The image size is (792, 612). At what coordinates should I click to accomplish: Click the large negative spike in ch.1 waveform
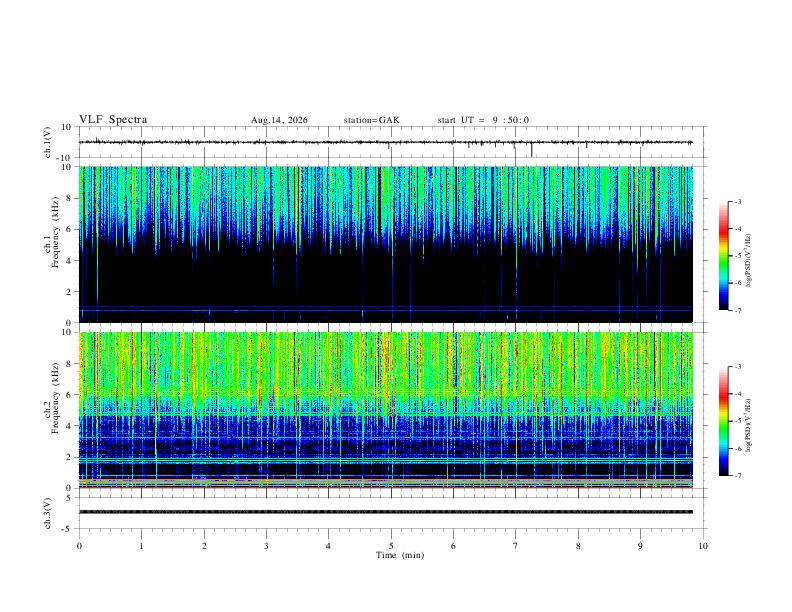click(x=531, y=149)
